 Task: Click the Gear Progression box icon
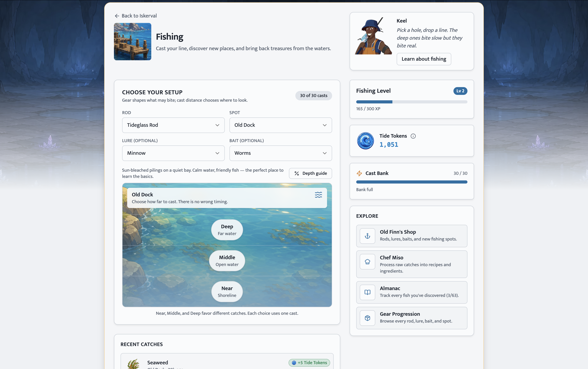click(x=367, y=318)
